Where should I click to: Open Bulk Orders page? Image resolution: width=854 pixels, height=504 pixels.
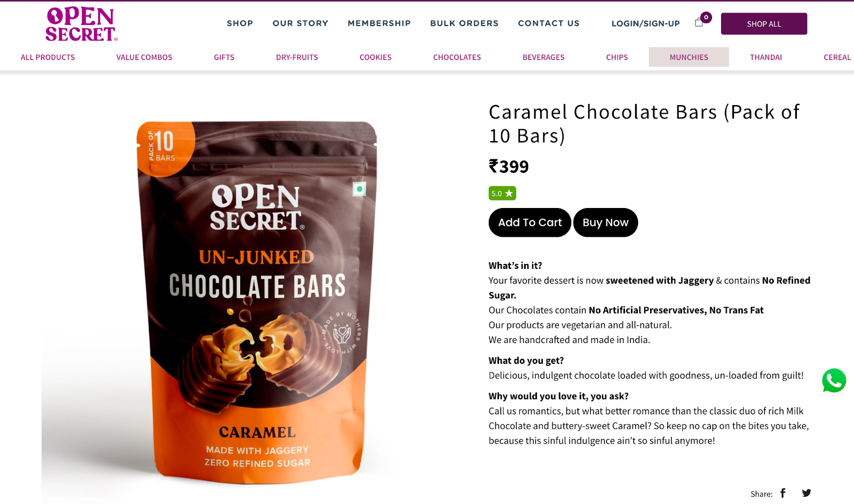click(x=464, y=23)
